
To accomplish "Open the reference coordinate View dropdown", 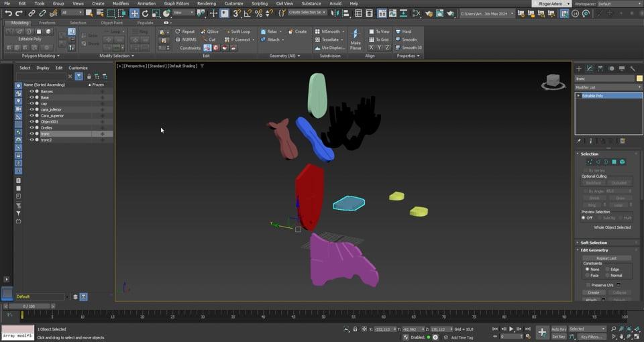I will click(x=182, y=13).
